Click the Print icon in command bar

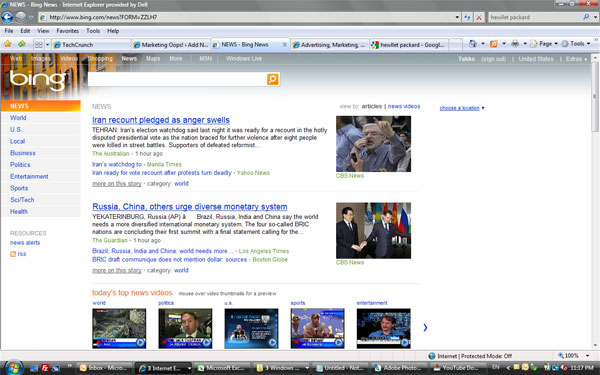click(x=515, y=44)
